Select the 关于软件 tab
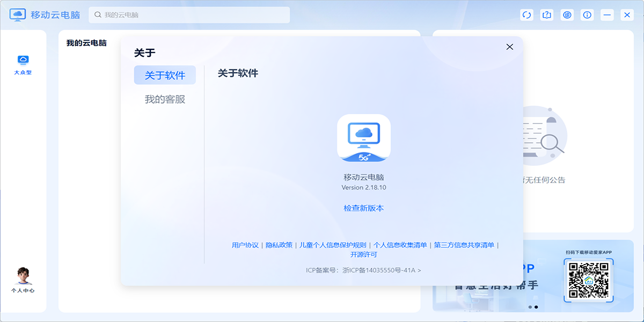This screenshot has height=322, width=644. click(165, 75)
